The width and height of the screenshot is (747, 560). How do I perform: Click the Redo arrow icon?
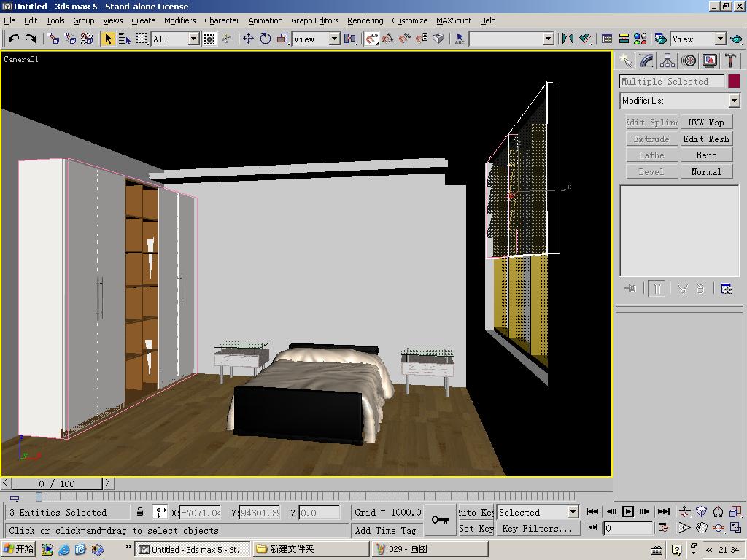31,39
